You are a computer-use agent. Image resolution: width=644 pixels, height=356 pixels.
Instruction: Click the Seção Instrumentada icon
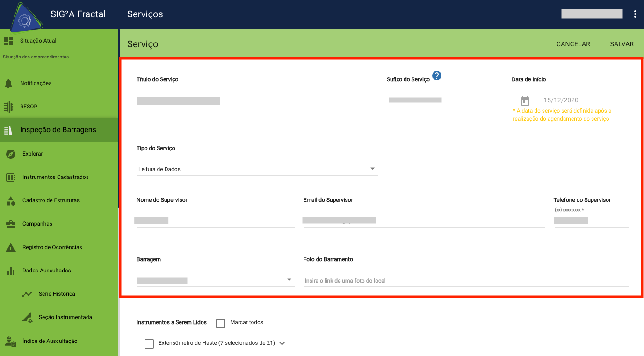(x=27, y=318)
